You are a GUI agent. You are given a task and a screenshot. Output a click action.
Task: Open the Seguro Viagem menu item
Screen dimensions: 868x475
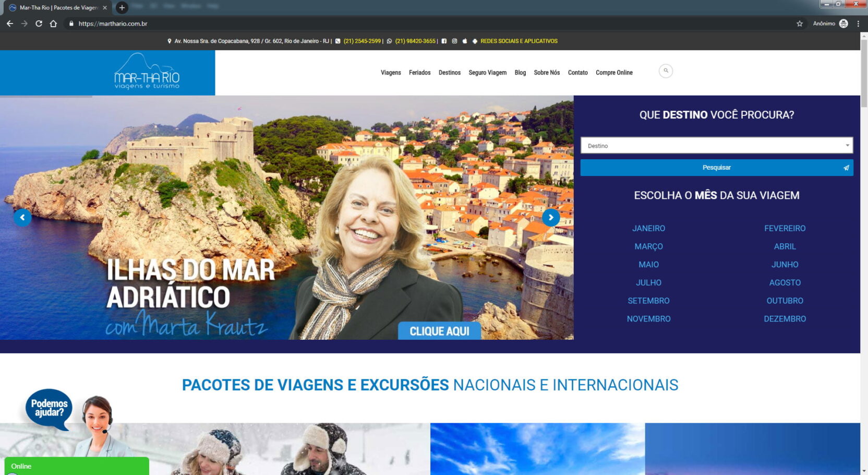point(487,73)
